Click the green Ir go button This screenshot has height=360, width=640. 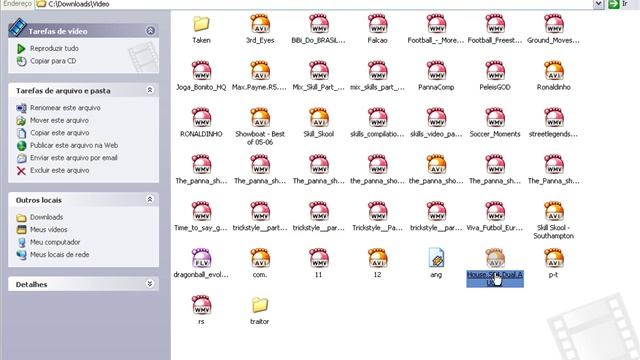point(613,4)
